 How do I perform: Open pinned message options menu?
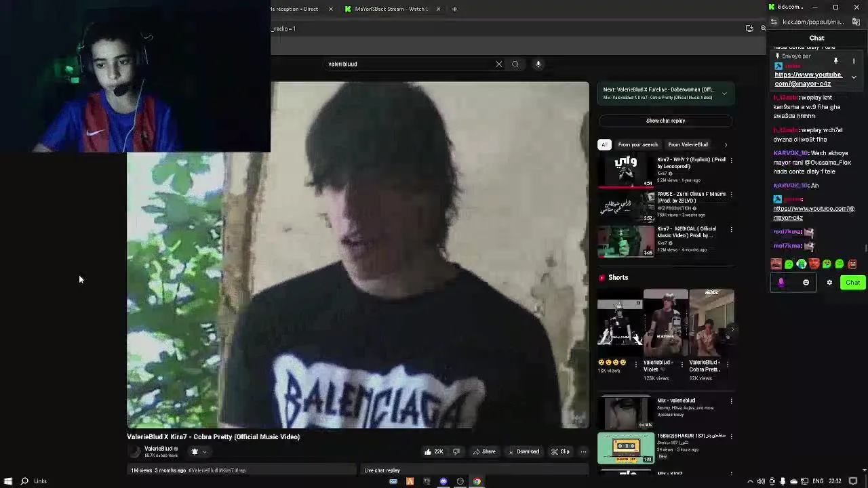(854, 61)
